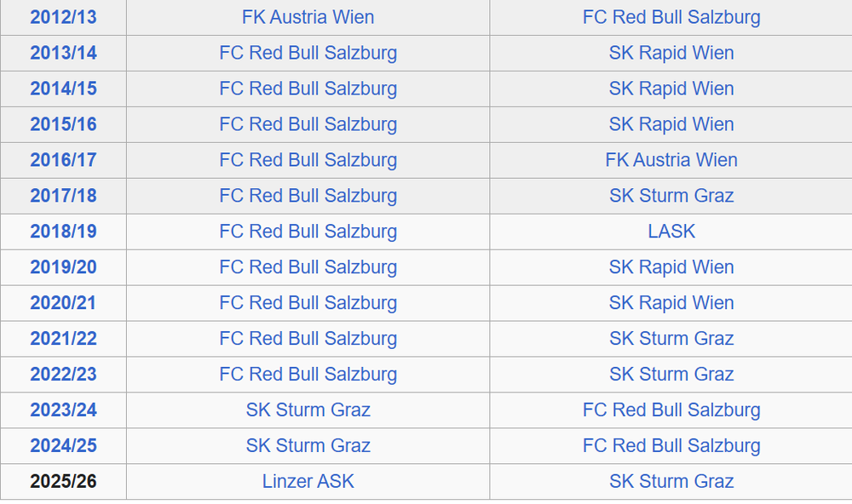Open the 2024/25 season link
The image size is (852, 504).
point(63,446)
